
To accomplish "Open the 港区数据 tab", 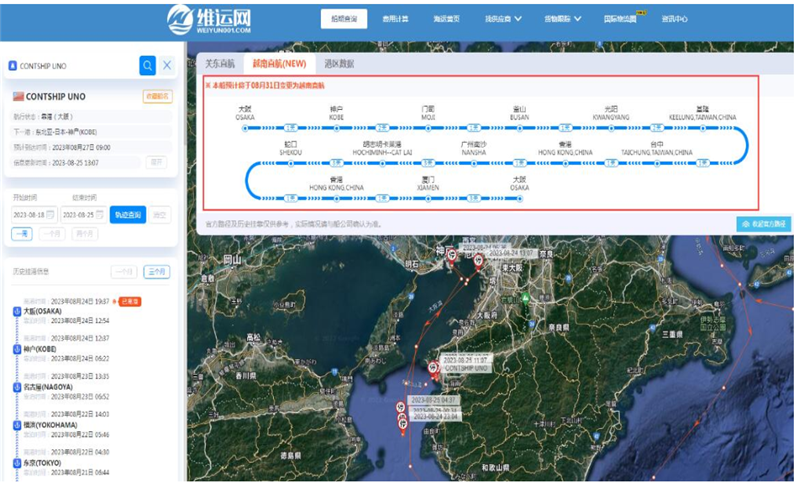I will pos(339,64).
